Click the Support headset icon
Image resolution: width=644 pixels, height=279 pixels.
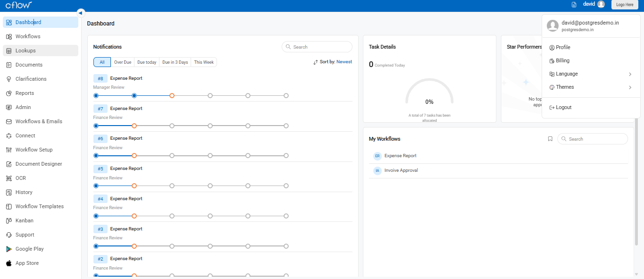pyautogui.click(x=9, y=235)
